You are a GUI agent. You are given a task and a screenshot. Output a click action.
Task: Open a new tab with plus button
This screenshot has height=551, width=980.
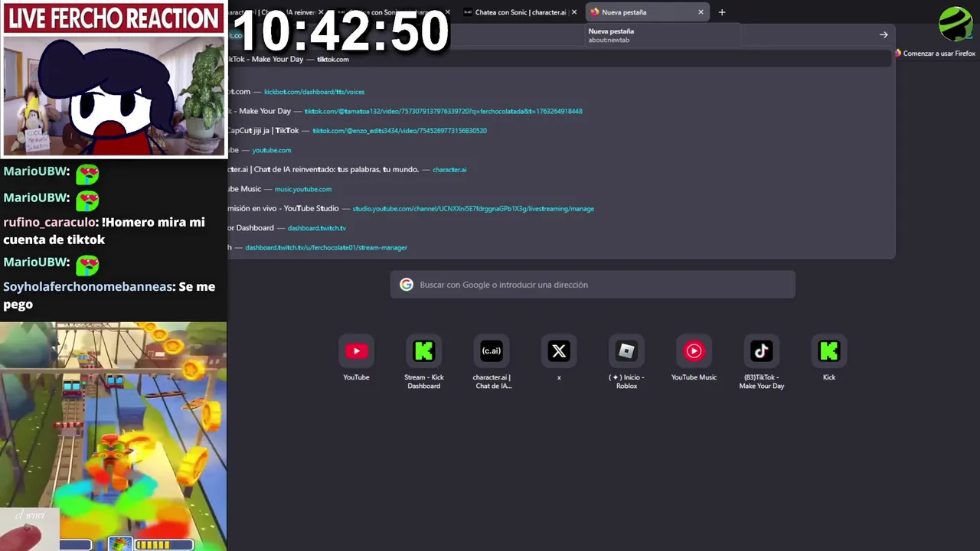click(x=721, y=12)
